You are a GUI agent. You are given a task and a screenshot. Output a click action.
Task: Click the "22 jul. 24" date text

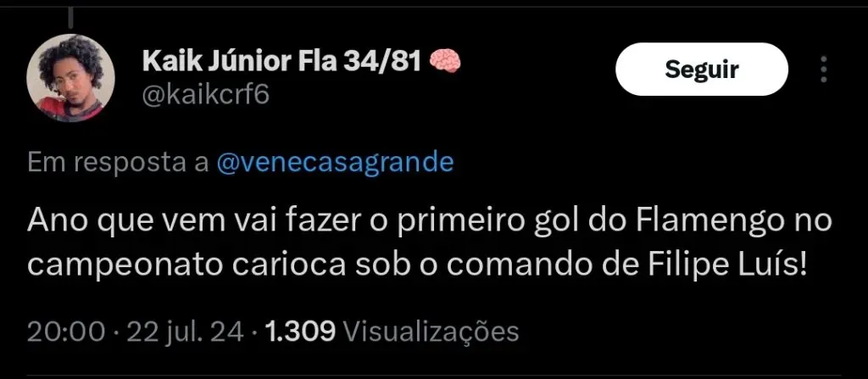click(186, 332)
